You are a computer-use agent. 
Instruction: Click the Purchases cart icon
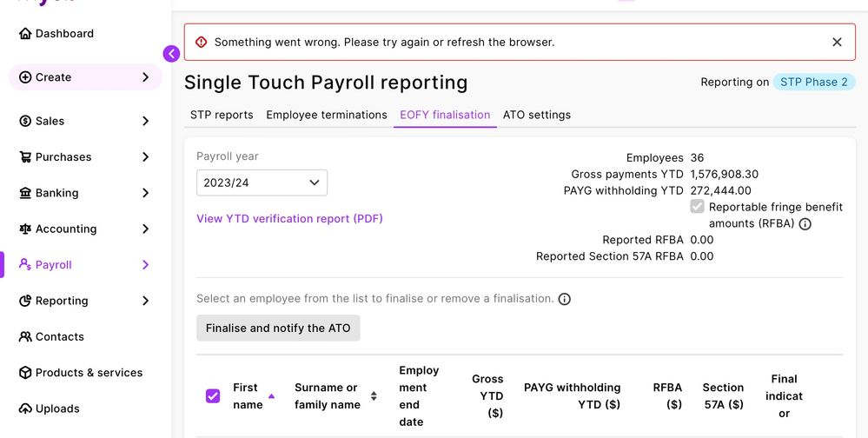pos(26,157)
